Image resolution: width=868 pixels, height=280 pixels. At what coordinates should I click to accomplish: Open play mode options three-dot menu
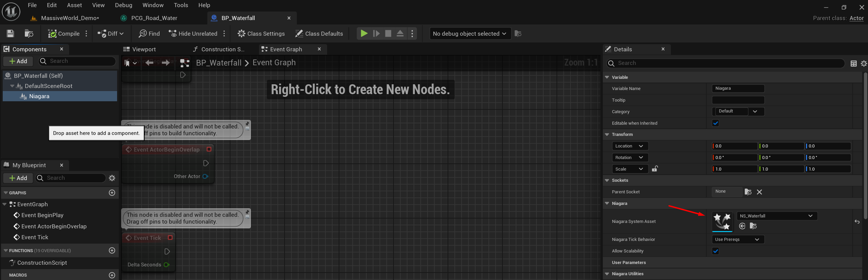click(412, 33)
